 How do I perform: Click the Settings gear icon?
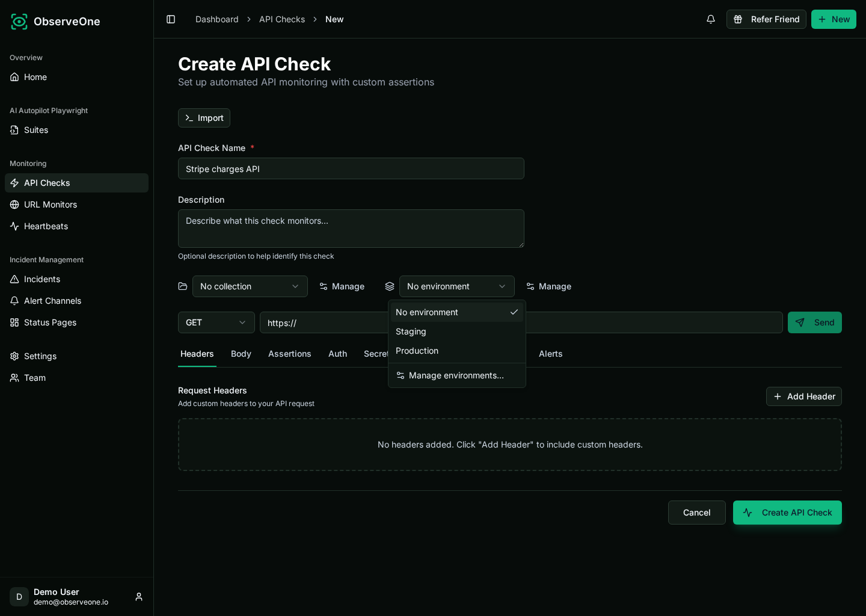tap(14, 356)
